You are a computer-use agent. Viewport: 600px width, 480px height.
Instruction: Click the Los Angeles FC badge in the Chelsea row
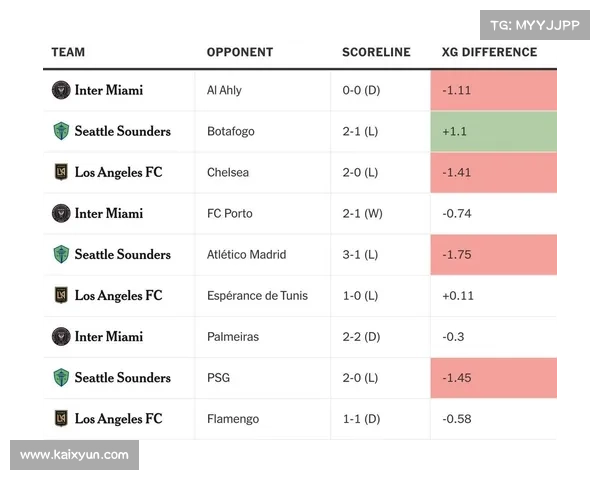[61, 172]
